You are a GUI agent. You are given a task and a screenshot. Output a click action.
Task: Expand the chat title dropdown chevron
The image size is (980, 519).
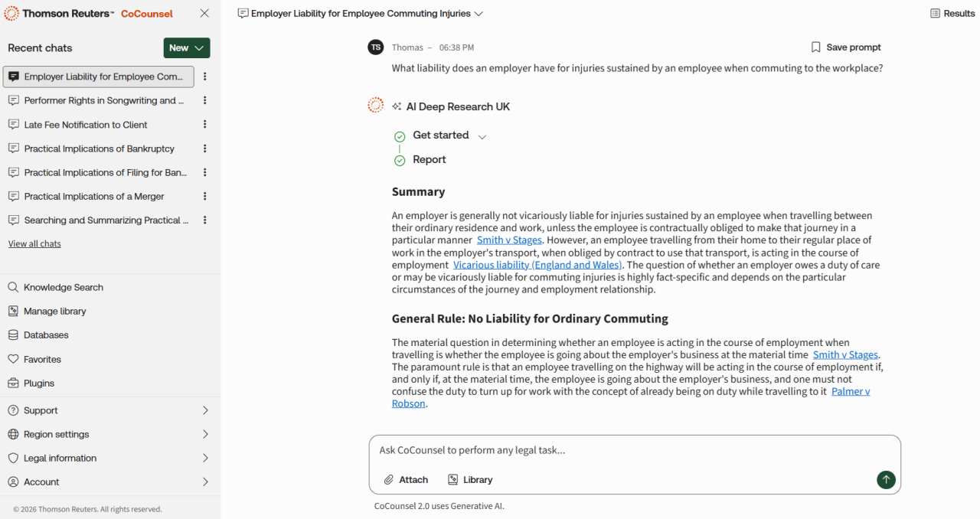[x=479, y=14]
